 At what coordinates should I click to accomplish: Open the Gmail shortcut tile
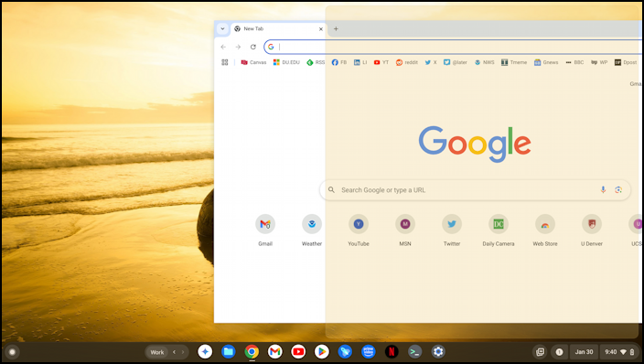[x=265, y=230]
